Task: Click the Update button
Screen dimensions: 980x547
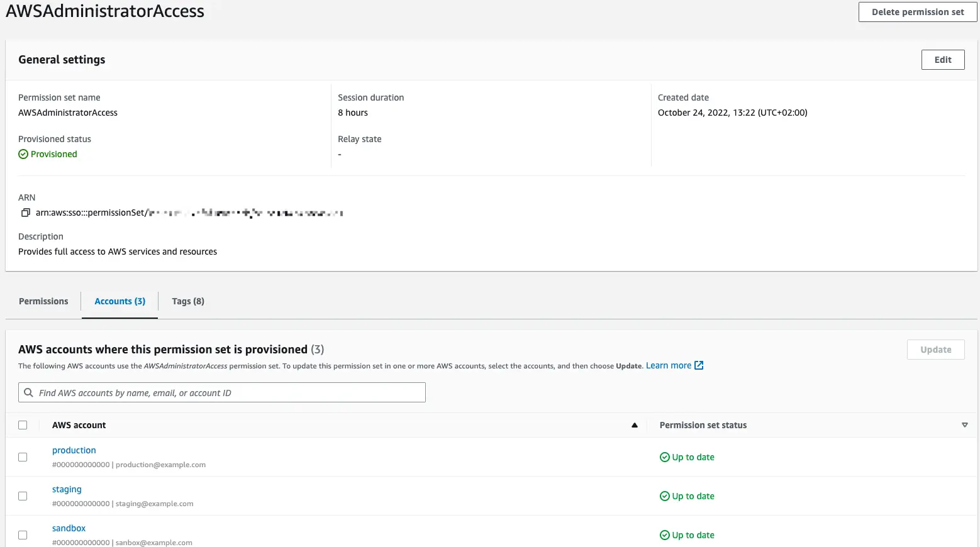Action: 935,350
